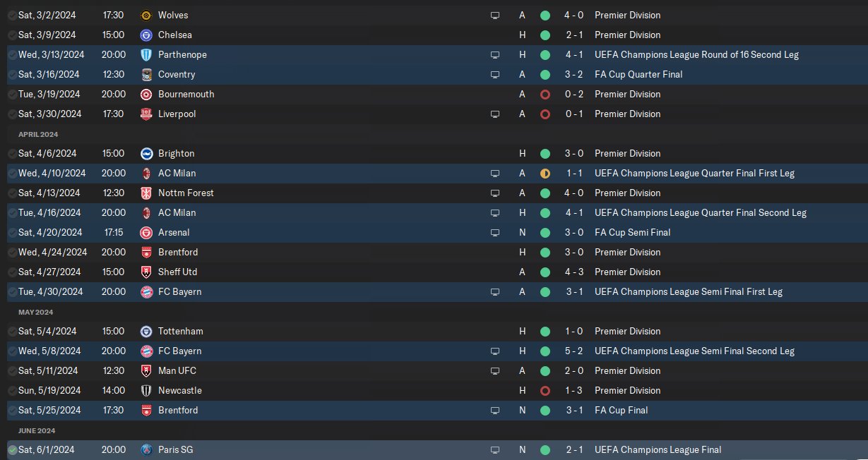Open the Nottm Forest team name link

[x=186, y=193]
